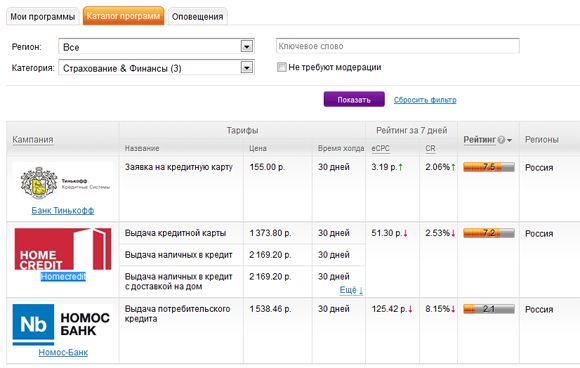Viewport: 580px width, 368px height.
Task: Expand more Homecredit tariffs with Ещё
Action: [x=351, y=290]
